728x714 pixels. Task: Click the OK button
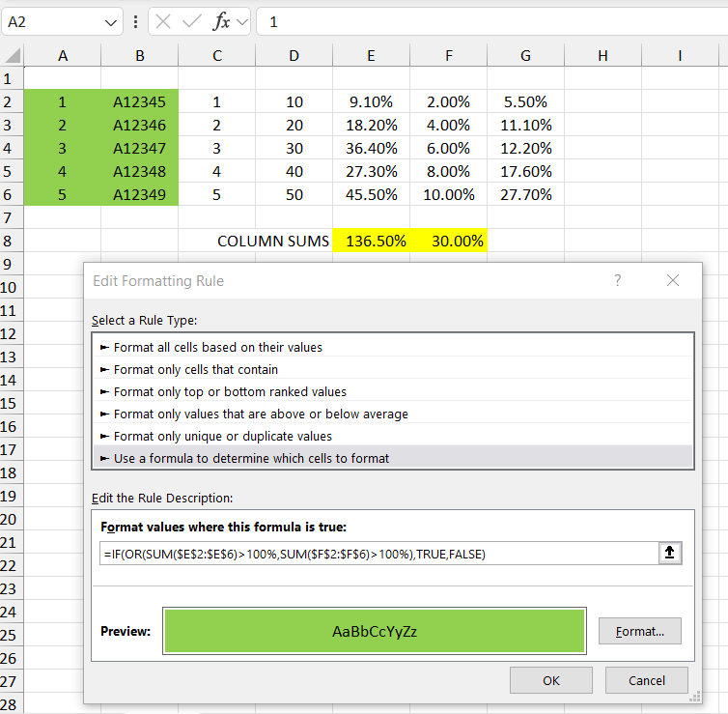click(x=551, y=680)
